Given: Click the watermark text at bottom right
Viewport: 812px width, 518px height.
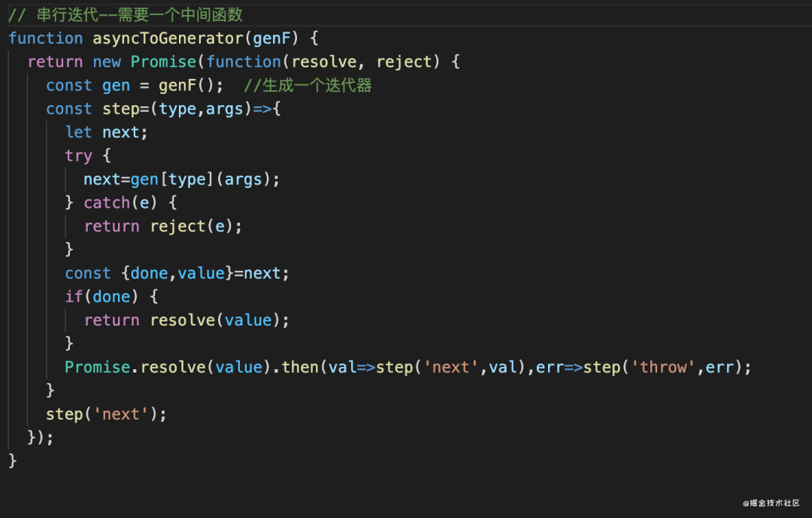Looking at the screenshot, I should (x=771, y=503).
